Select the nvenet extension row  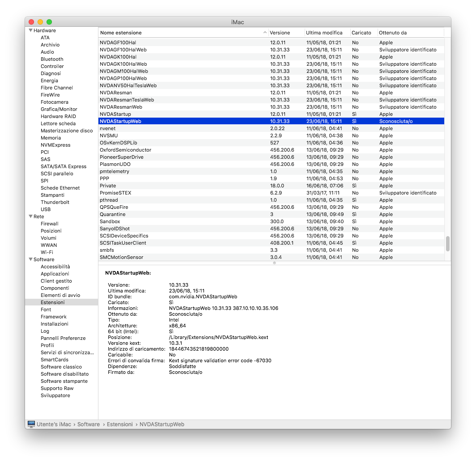(x=272, y=128)
